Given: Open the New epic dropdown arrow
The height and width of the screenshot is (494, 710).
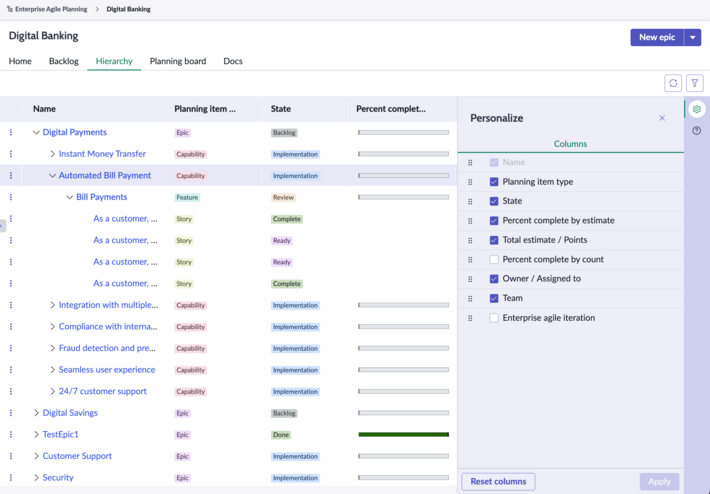Looking at the screenshot, I should (693, 38).
